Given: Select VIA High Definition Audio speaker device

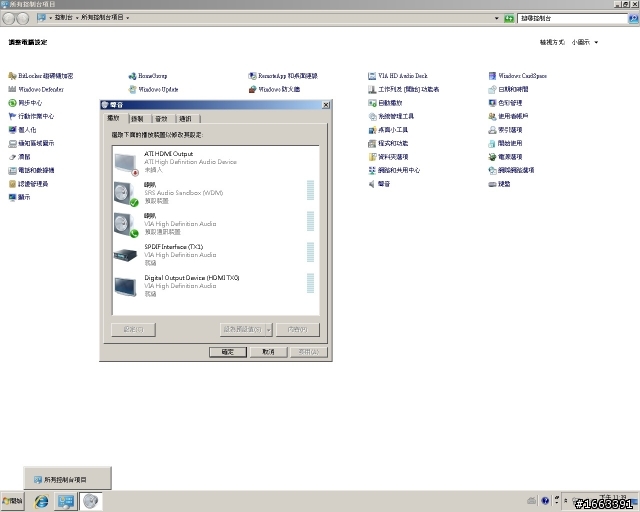Looking at the screenshot, I should tap(215, 224).
